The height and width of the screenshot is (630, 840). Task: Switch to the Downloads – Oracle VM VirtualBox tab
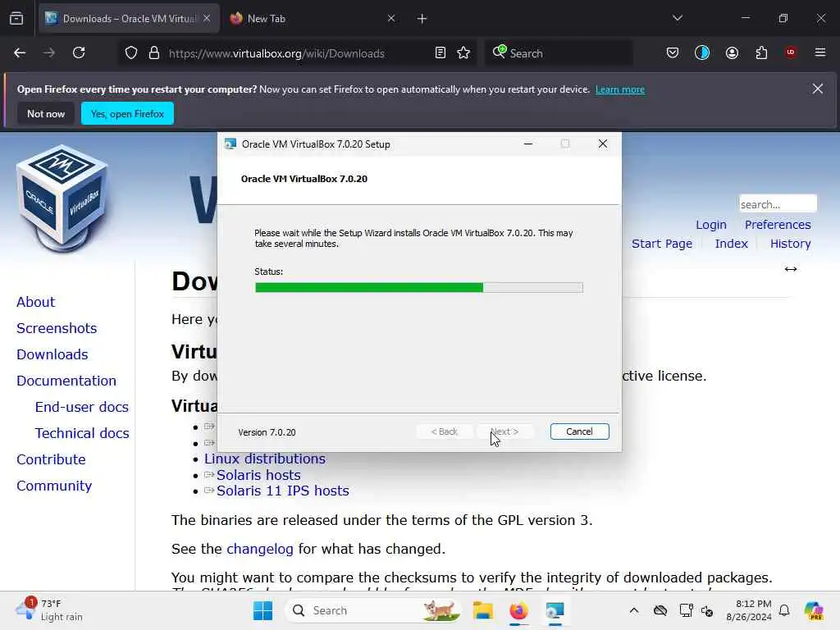click(129, 19)
